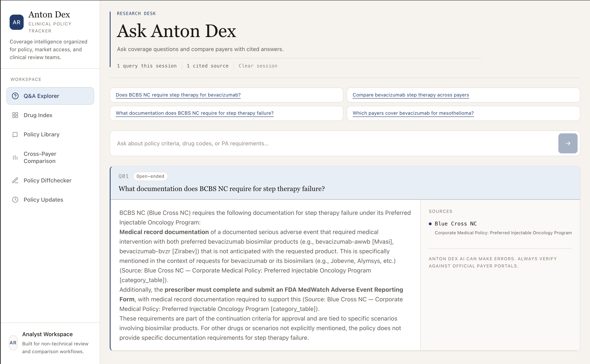Select 'Does BCBS NC require step therapy' suggestion
The width and height of the screenshot is (590, 364).
(x=178, y=95)
